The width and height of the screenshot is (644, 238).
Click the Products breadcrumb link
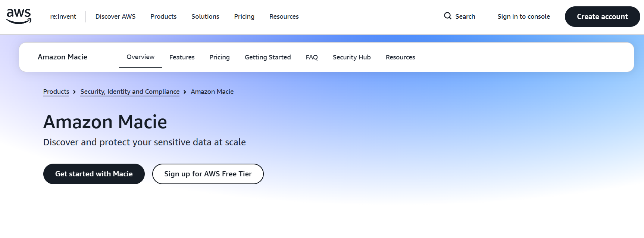[x=56, y=92]
